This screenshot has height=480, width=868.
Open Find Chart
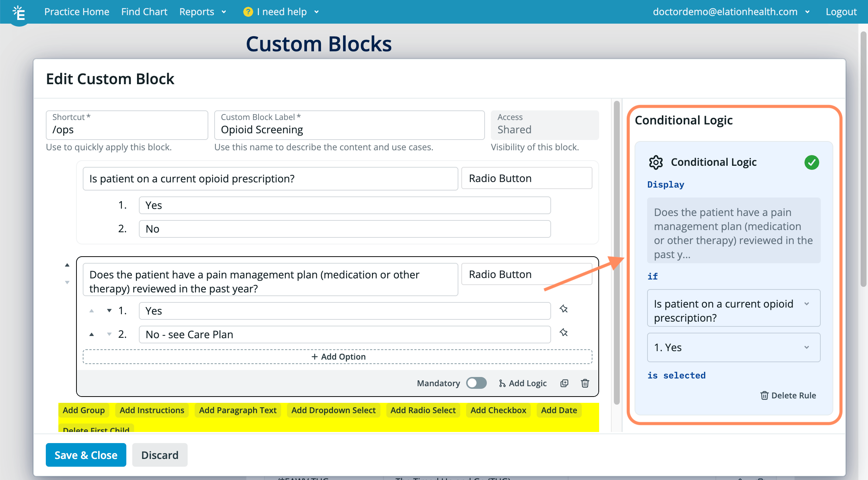tap(144, 12)
